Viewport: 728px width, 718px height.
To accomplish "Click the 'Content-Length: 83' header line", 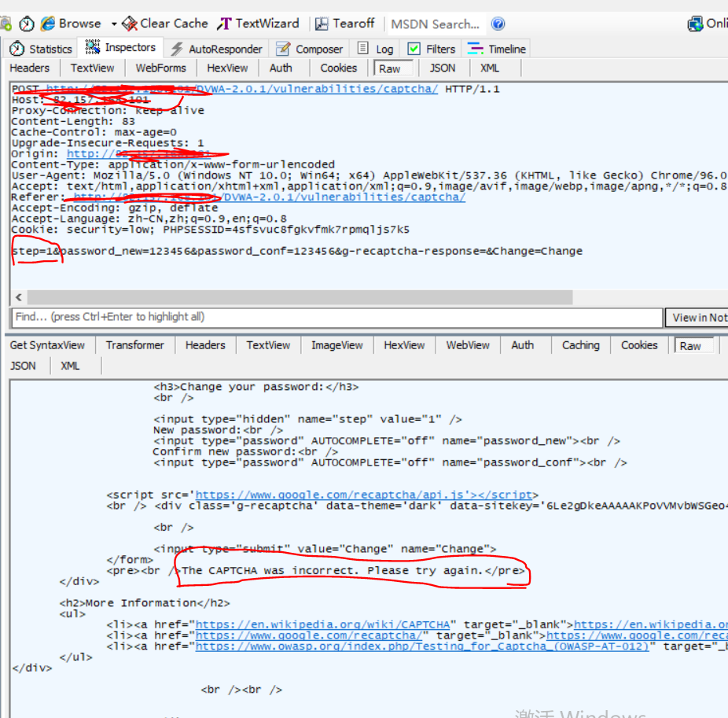I will 73,122.
